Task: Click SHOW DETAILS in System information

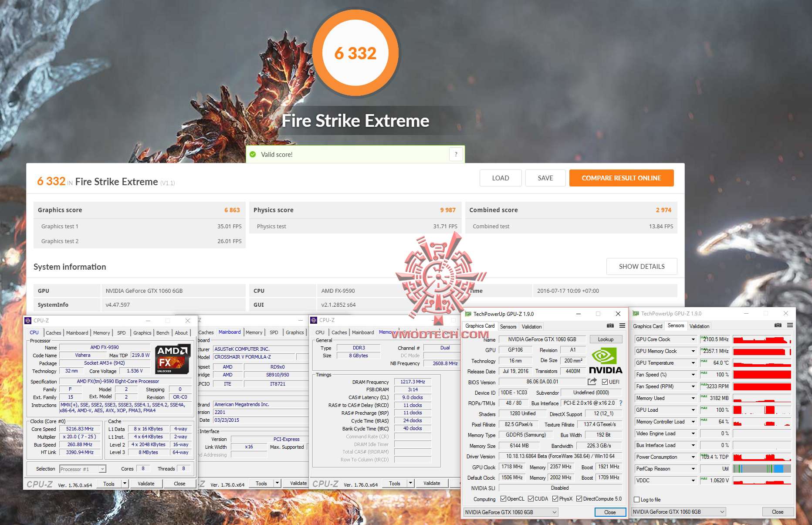Action: [x=641, y=266]
